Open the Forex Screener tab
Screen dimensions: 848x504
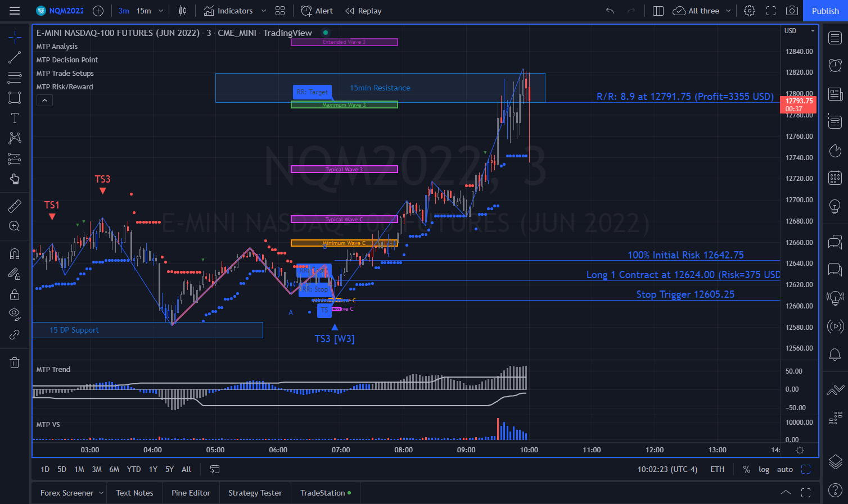[x=67, y=493]
